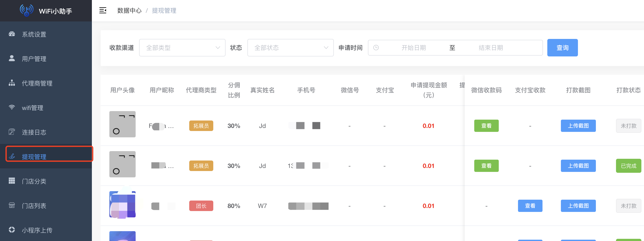Click the 手机号 column header
The image size is (644, 241).
coord(306,90)
